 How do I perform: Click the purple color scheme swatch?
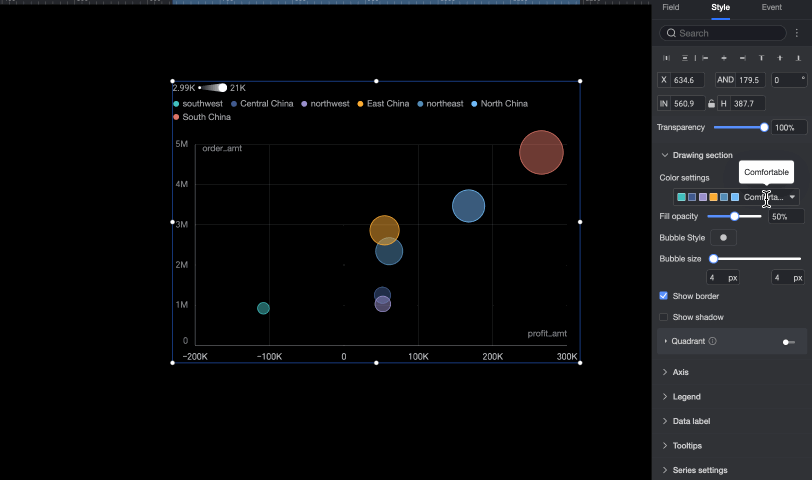pos(703,197)
